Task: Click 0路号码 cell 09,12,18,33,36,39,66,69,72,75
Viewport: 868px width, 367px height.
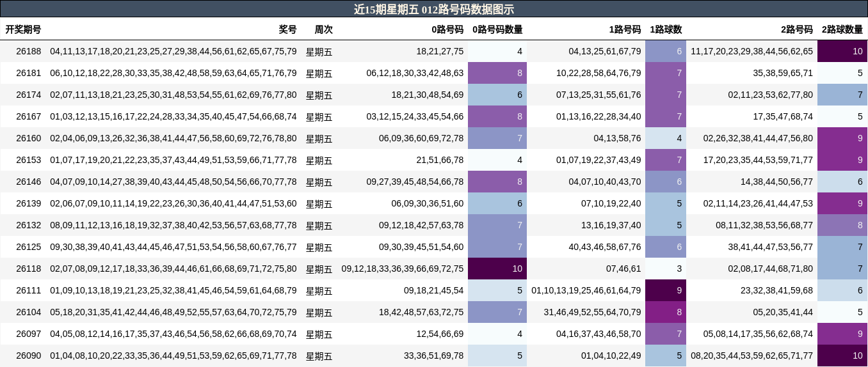Action: [x=403, y=269]
